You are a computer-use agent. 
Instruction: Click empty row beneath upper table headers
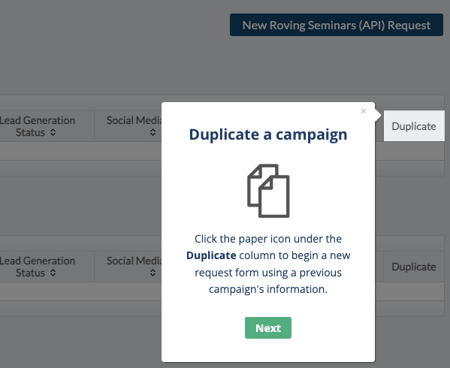(x=80, y=151)
